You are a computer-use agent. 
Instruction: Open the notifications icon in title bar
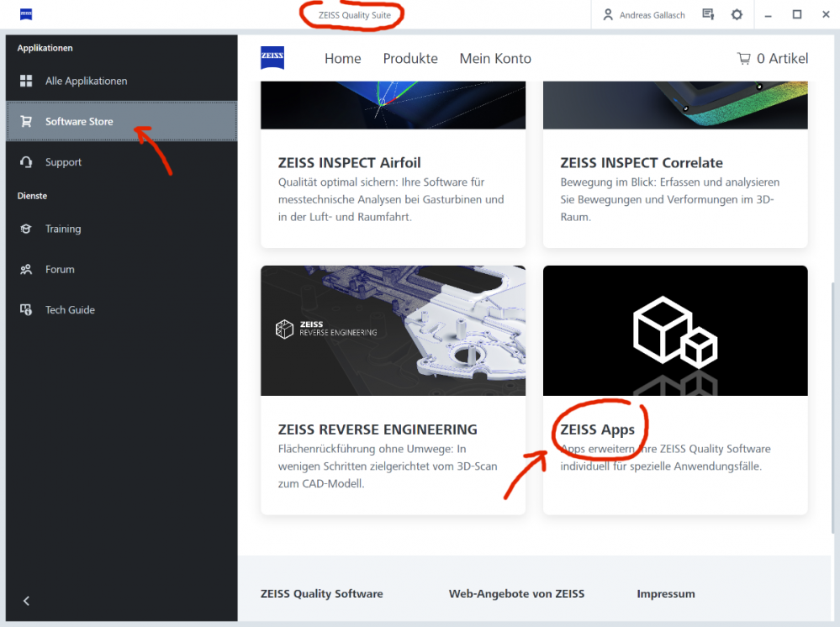pyautogui.click(x=708, y=14)
